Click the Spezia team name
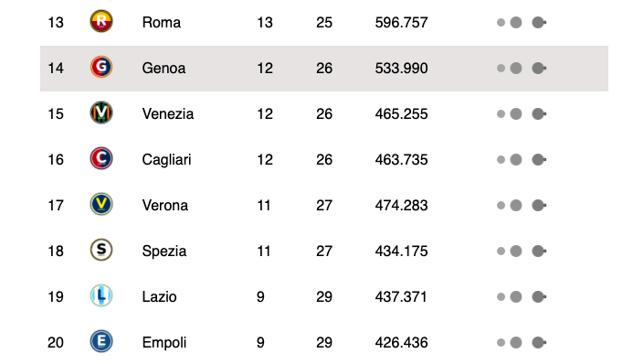Viewport: 644px width, 364px height. 164,252
